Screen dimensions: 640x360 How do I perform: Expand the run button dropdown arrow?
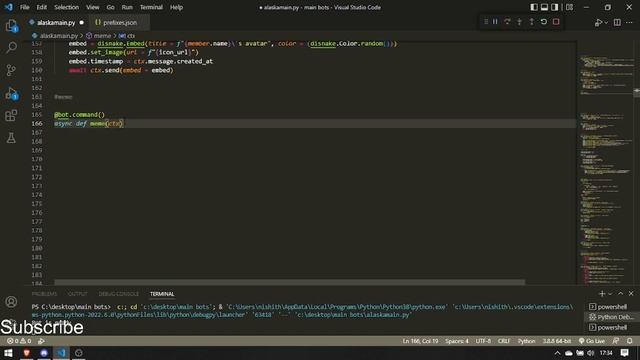(606, 23)
